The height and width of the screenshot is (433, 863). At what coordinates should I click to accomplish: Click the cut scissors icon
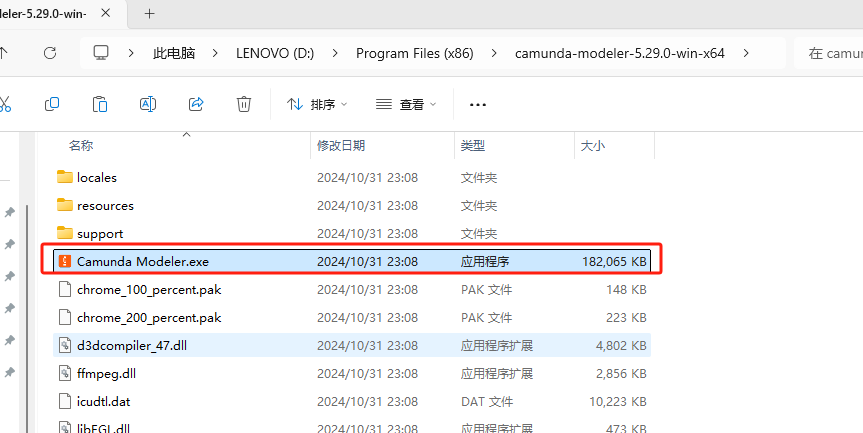point(5,103)
